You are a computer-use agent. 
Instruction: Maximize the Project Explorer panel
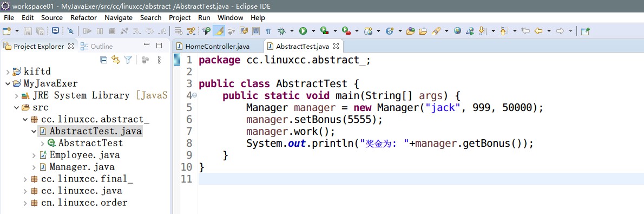159,46
